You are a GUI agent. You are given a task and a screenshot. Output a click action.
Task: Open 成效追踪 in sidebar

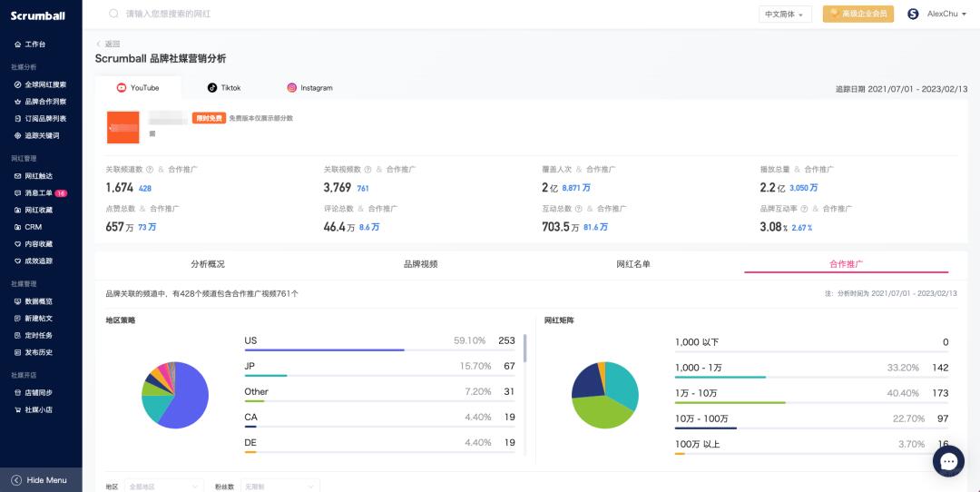pyautogui.click(x=33, y=261)
